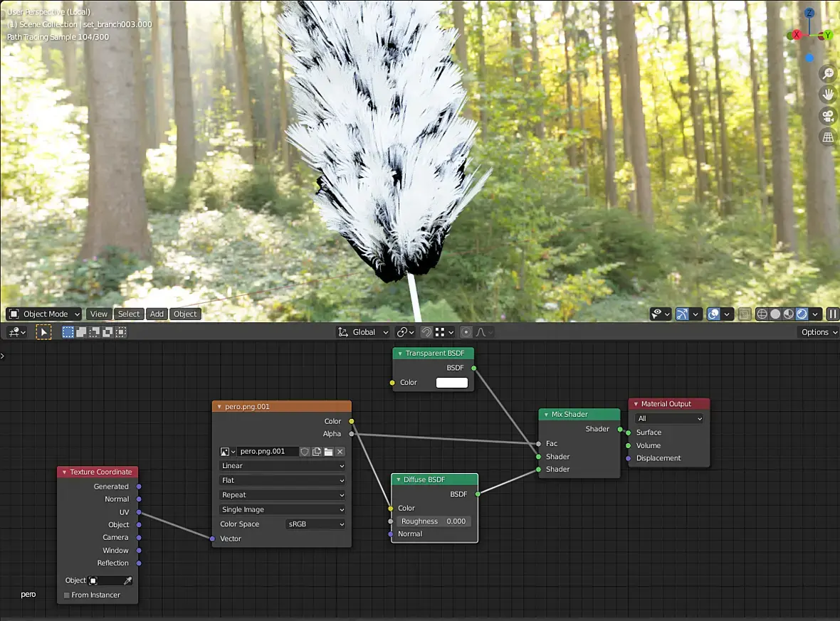The image size is (840, 621).
Task: Open image file with the folder icon
Action: (x=328, y=452)
